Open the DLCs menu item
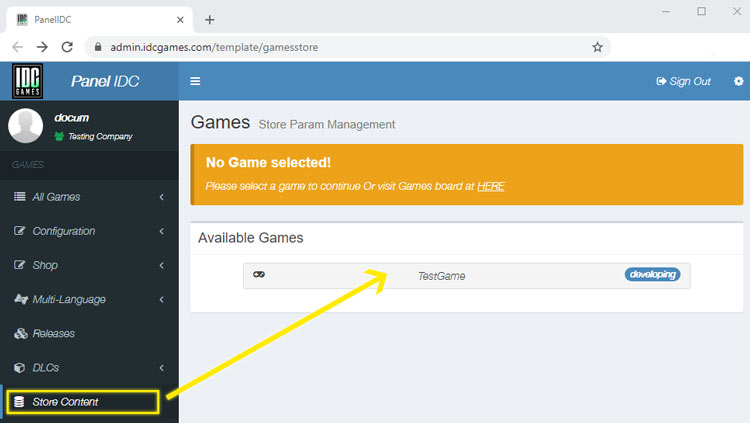 (89, 367)
